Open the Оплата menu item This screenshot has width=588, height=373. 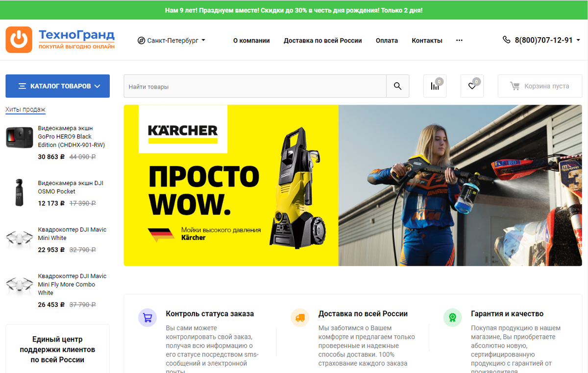(x=387, y=41)
